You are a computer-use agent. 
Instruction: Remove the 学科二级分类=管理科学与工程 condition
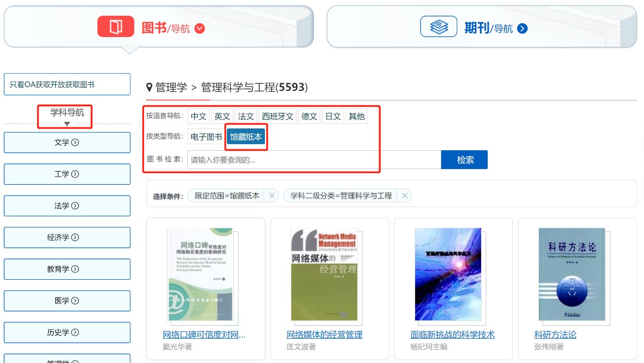(405, 195)
